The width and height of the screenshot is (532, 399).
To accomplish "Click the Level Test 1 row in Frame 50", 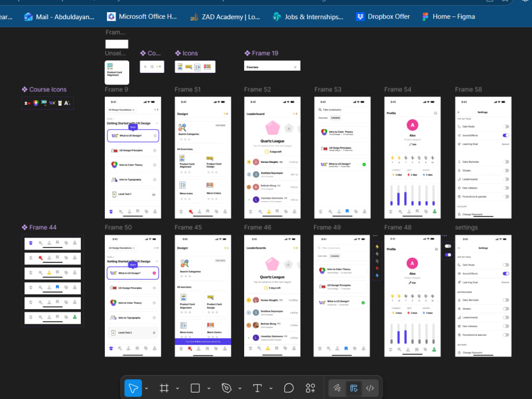I will tap(133, 332).
